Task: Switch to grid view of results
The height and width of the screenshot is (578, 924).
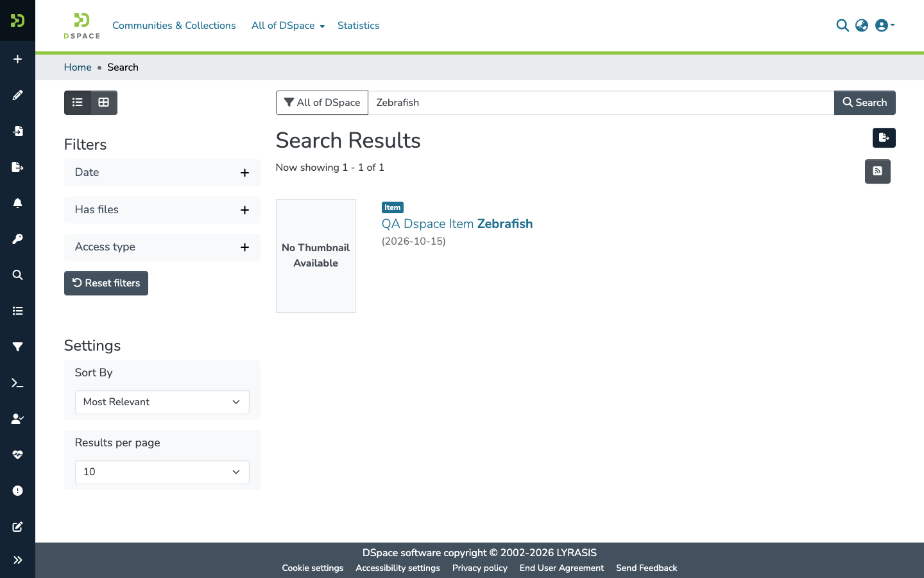Action: coord(104,103)
